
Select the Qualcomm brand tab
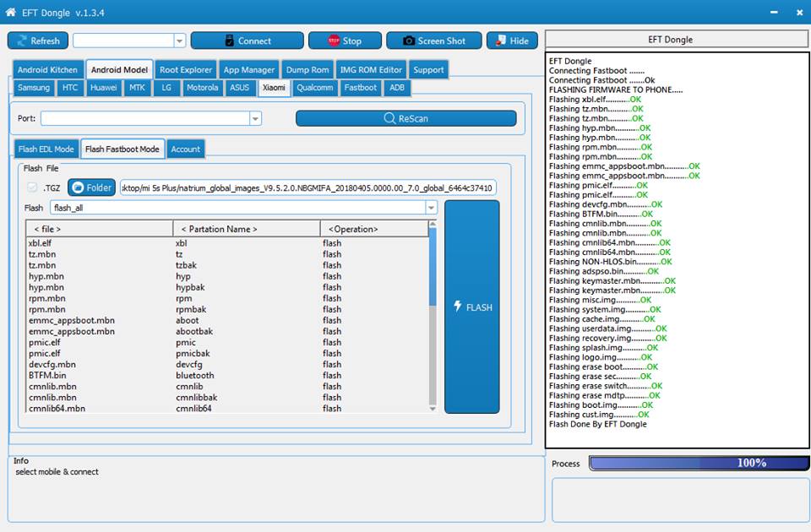[315, 88]
